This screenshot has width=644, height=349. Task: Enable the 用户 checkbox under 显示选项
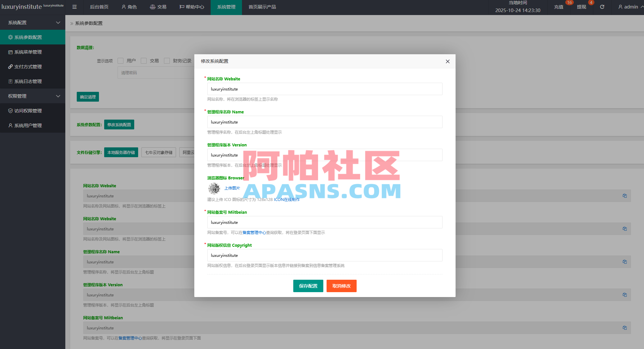click(x=121, y=61)
